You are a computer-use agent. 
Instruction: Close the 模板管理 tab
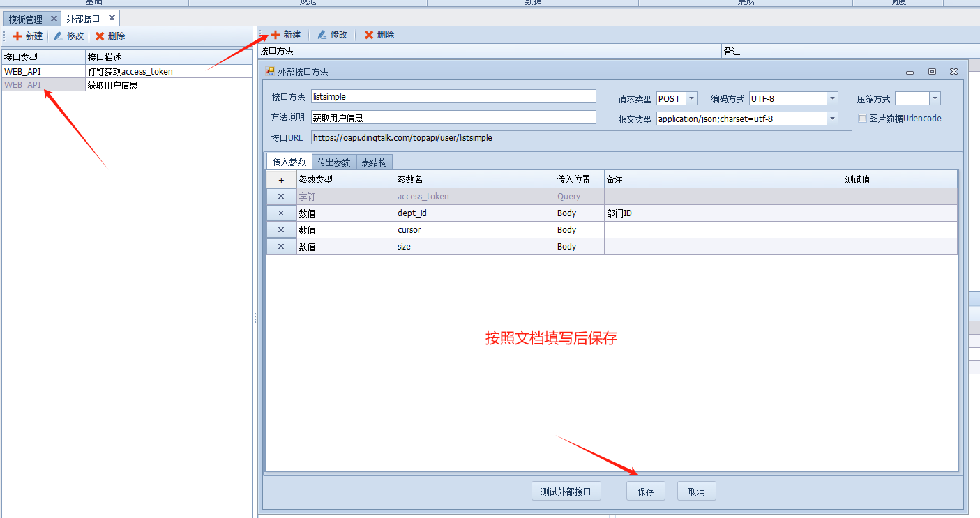click(x=54, y=19)
